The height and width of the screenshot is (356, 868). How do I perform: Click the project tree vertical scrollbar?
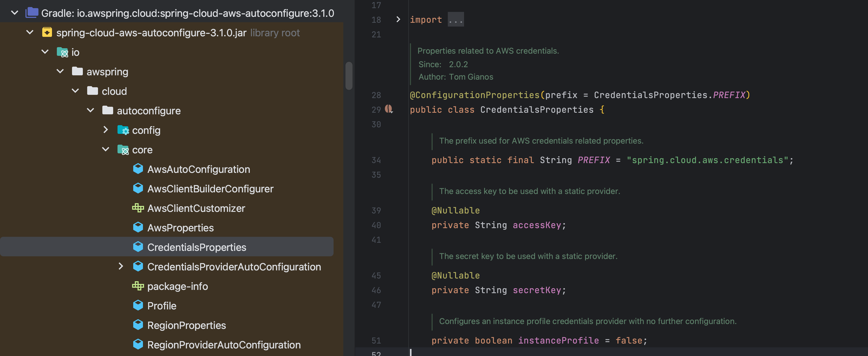pyautogui.click(x=349, y=76)
